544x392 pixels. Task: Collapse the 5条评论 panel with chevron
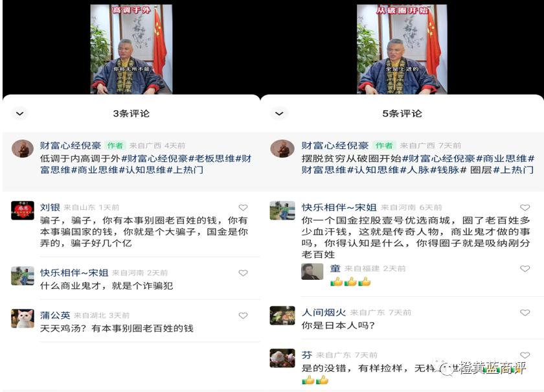279,113
